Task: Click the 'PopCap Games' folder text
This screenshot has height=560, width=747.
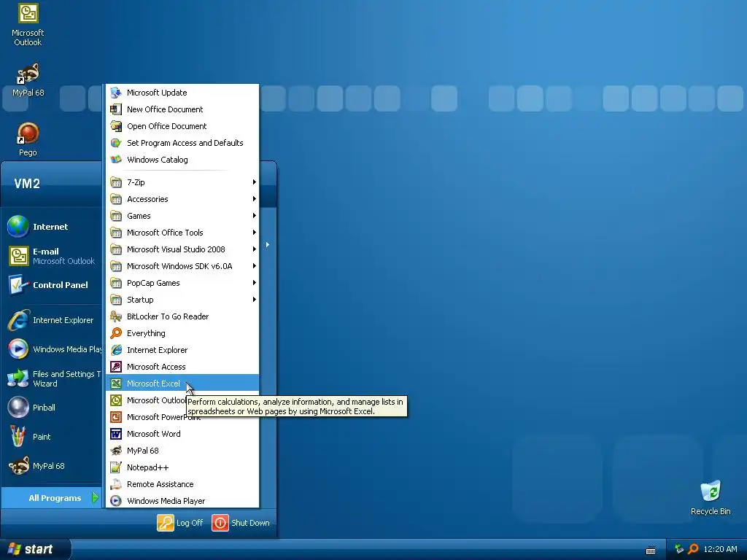Action: click(x=153, y=283)
